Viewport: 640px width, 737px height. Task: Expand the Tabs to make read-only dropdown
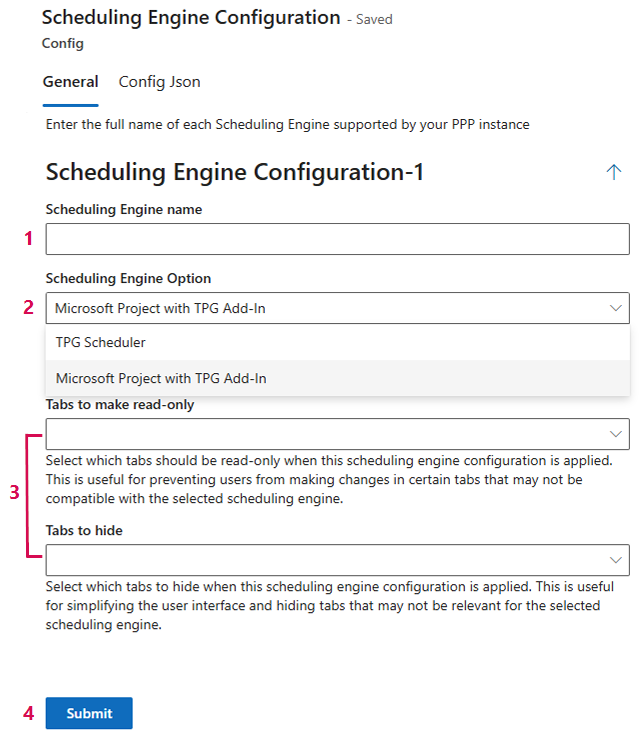[616, 434]
